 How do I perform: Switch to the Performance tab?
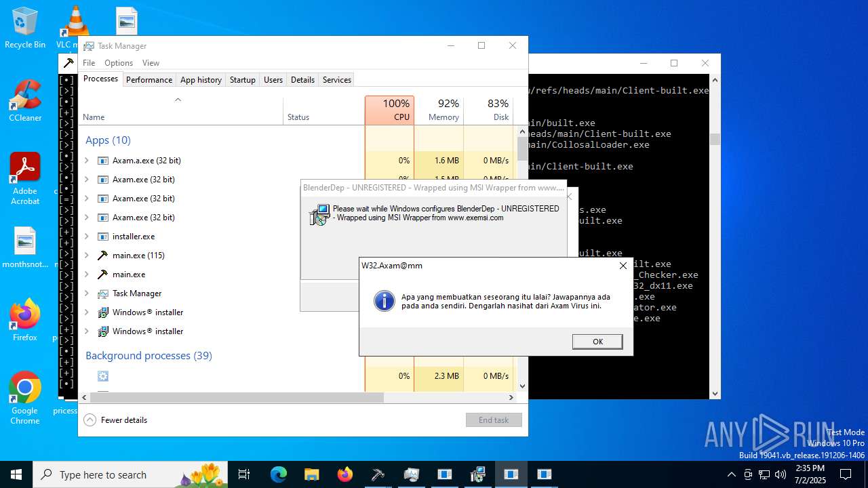pos(149,79)
